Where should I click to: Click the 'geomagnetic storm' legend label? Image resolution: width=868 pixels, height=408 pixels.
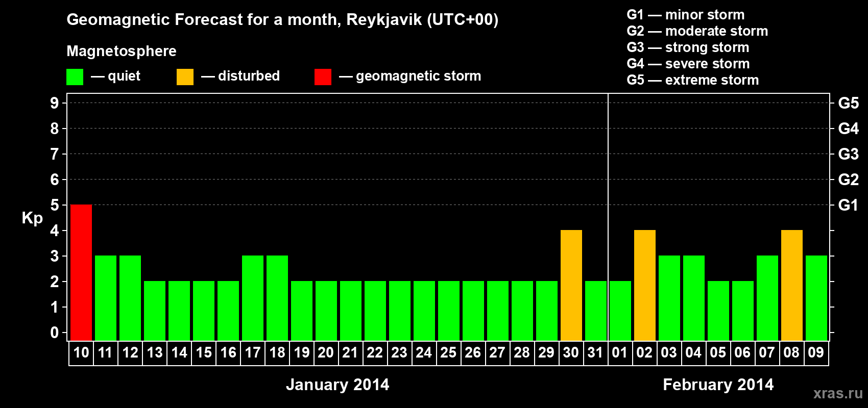[x=419, y=76]
